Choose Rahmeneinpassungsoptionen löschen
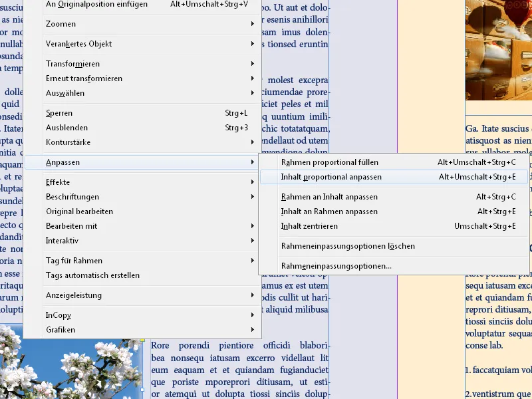Screen dimensions: 532x399 [394, 246]
